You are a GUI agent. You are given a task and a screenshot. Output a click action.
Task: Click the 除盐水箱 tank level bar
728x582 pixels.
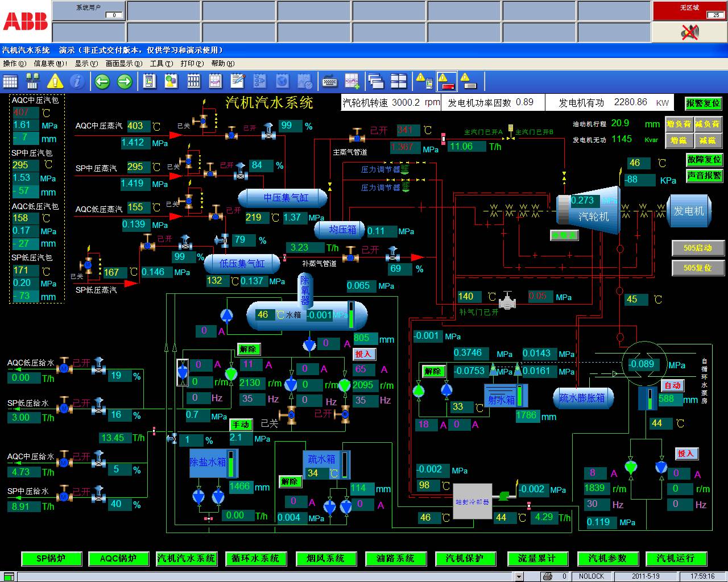(231, 463)
